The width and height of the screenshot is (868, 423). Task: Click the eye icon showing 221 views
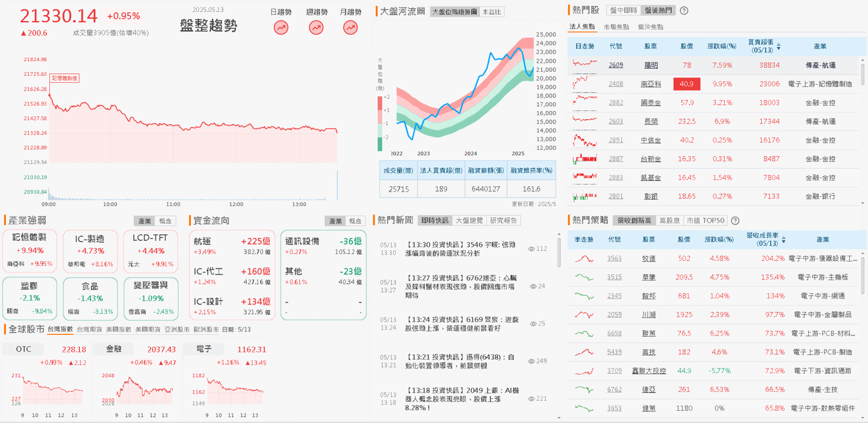click(531, 398)
